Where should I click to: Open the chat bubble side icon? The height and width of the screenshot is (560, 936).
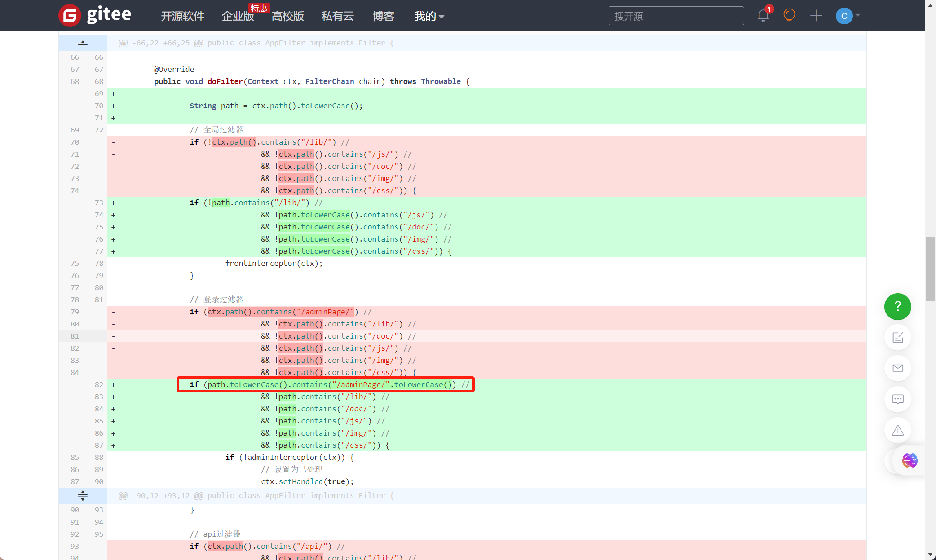pos(897,399)
